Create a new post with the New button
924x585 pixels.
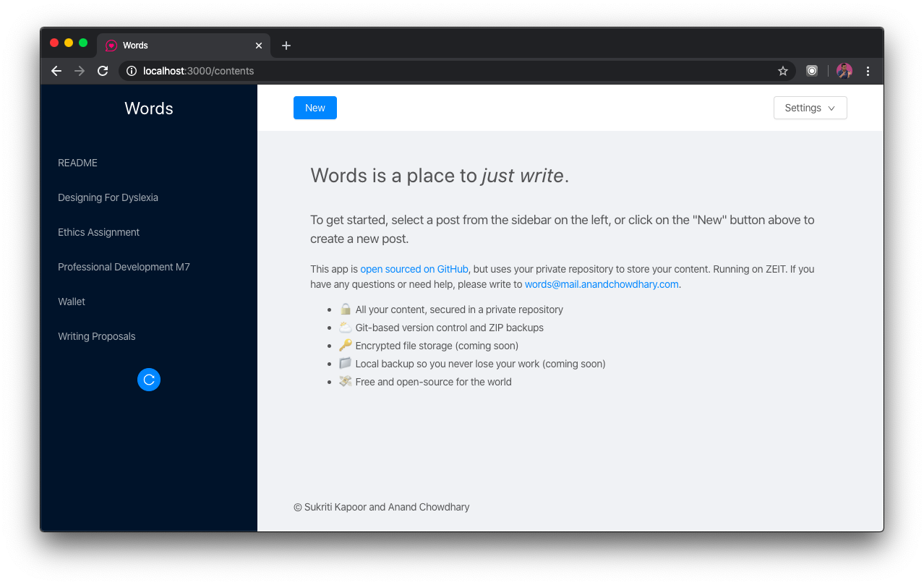(315, 108)
